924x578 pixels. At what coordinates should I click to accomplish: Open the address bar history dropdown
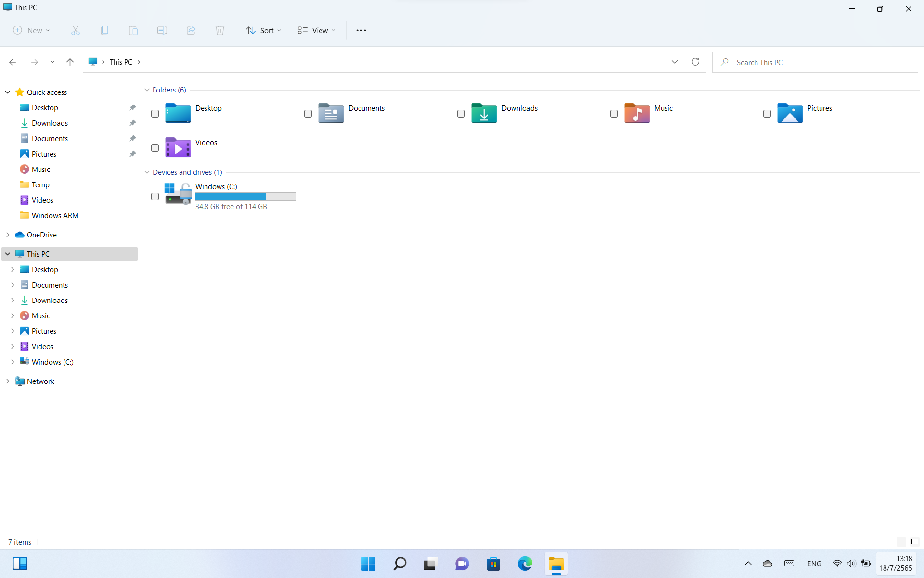click(x=675, y=62)
